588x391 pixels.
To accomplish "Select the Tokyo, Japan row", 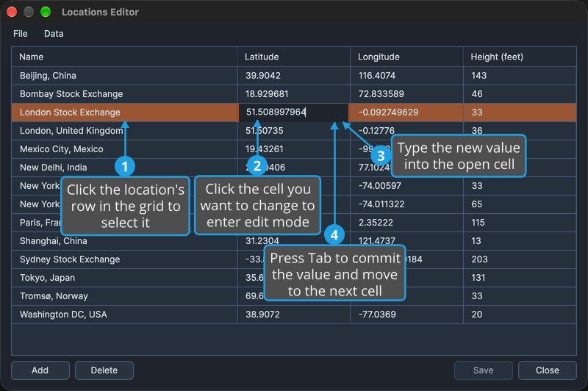I will click(x=293, y=278).
